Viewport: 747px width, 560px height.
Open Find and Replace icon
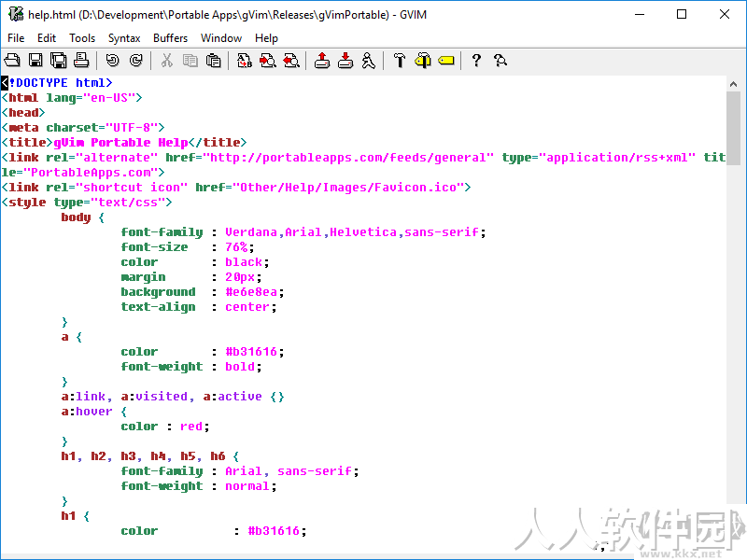245,61
